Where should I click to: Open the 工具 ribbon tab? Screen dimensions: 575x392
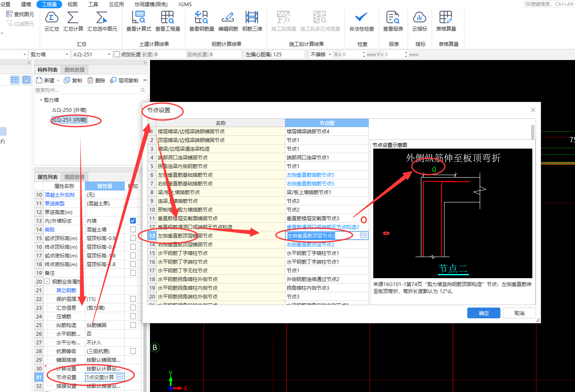pos(93,4)
